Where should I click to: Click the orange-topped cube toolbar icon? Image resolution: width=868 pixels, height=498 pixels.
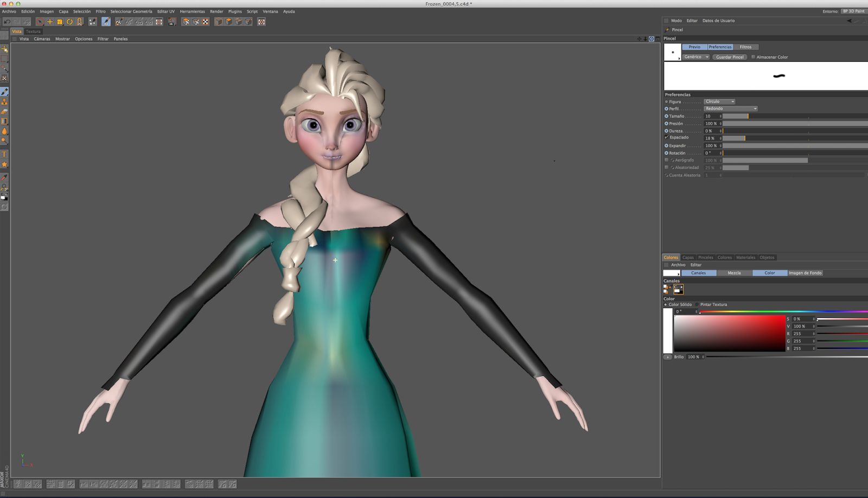tap(228, 22)
